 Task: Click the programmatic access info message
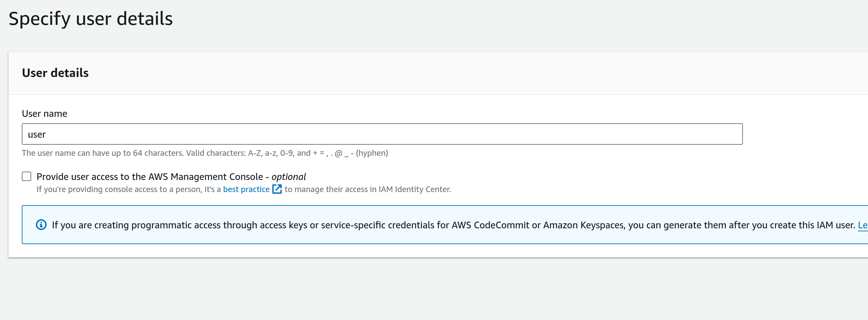coord(453,225)
